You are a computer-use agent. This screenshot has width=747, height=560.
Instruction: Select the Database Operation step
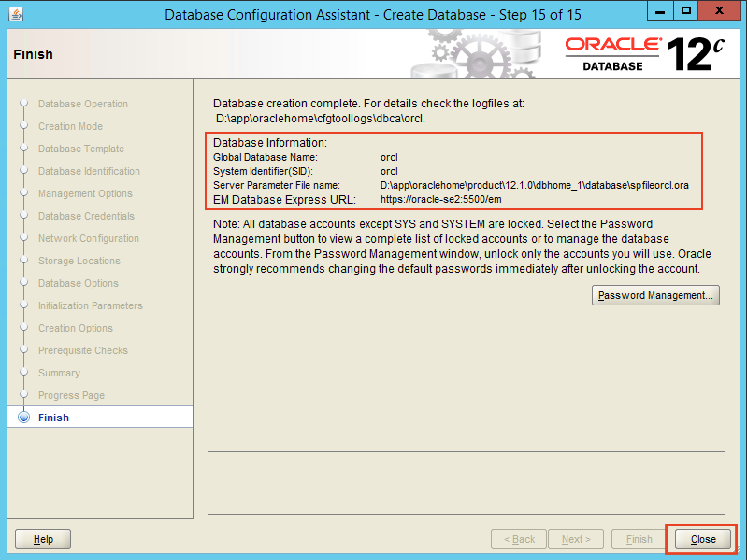pyautogui.click(x=83, y=104)
